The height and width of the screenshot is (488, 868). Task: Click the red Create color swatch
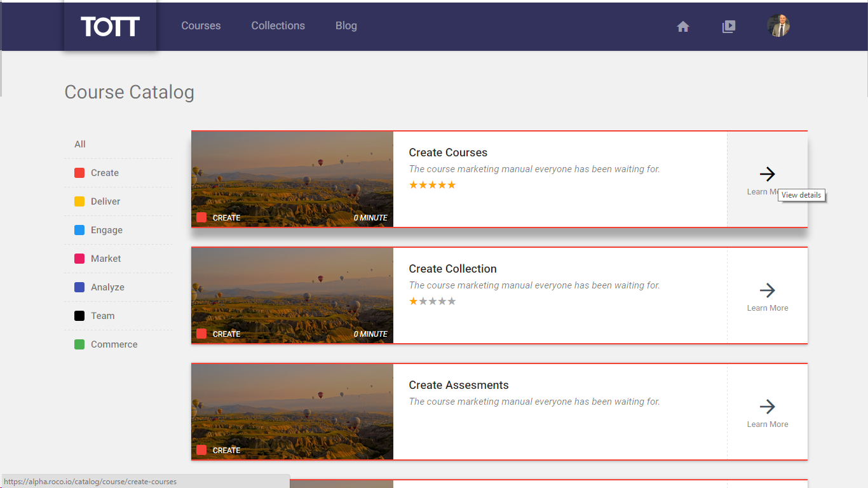pyautogui.click(x=79, y=173)
